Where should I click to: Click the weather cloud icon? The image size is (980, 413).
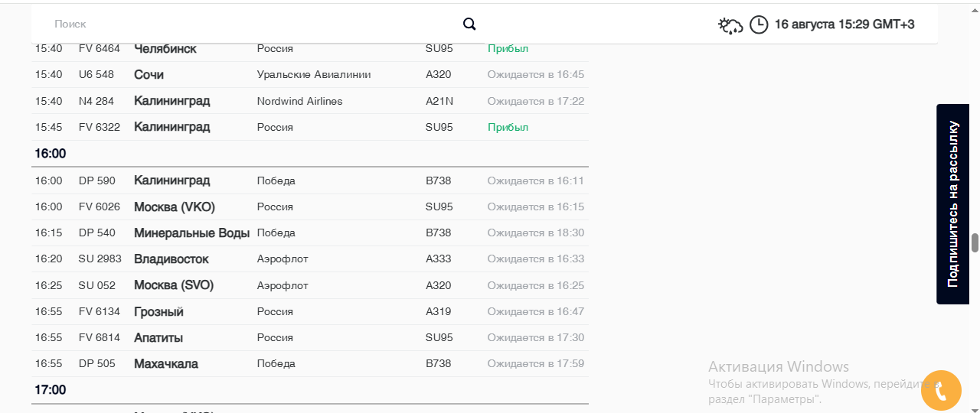tap(730, 25)
